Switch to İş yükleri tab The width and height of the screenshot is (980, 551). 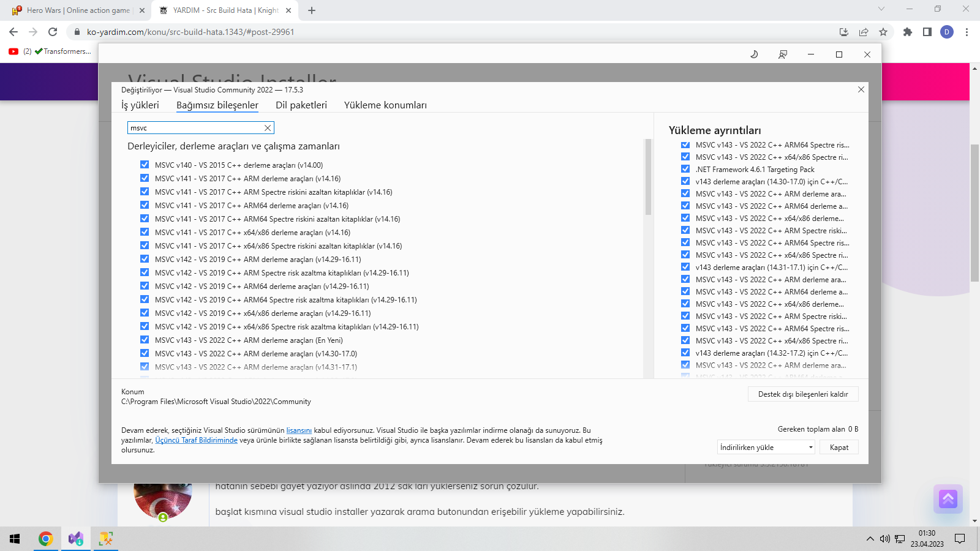pos(140,105)
